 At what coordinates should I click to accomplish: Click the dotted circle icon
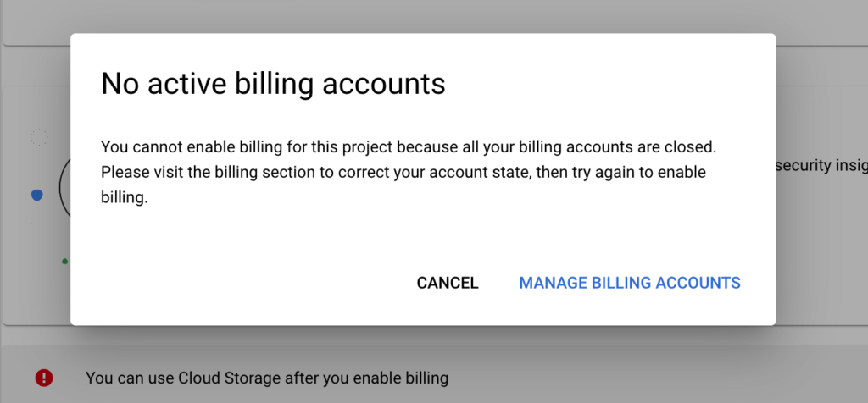[39, 138]
